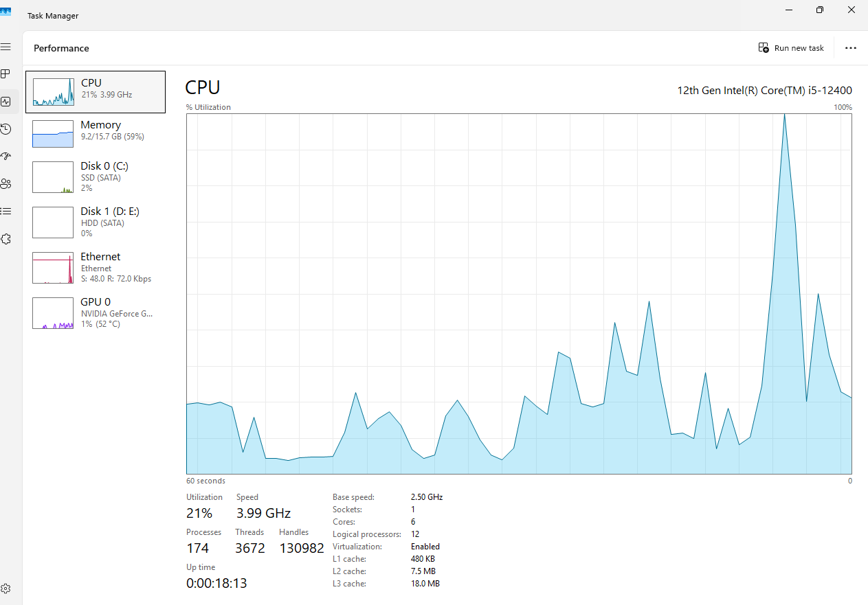The height and width of the screenshot is (605, 868).
Task: Select the CPU performance item
Action: [96, 91]
